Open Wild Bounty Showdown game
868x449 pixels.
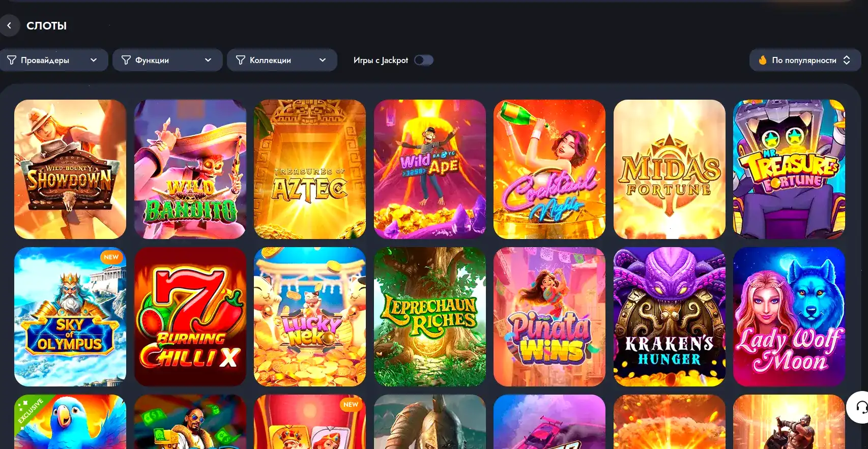coord(70,169)
